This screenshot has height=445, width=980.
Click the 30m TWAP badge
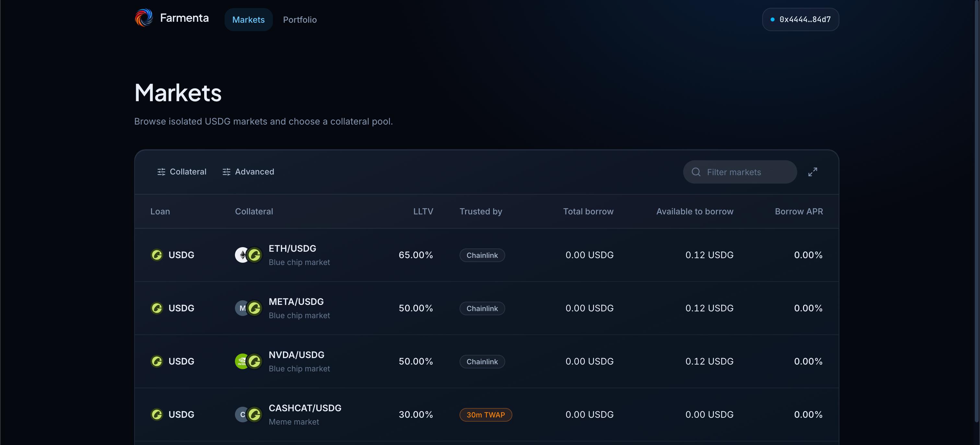click(x=485, y=415)
